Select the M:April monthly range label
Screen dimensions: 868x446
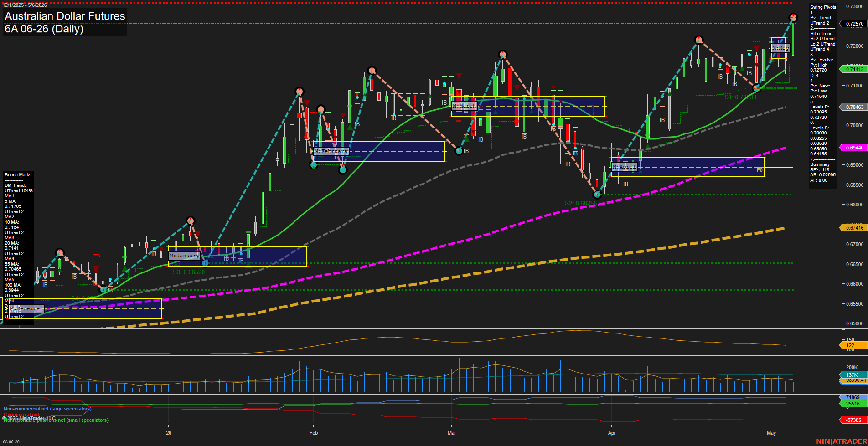point(624,167)
